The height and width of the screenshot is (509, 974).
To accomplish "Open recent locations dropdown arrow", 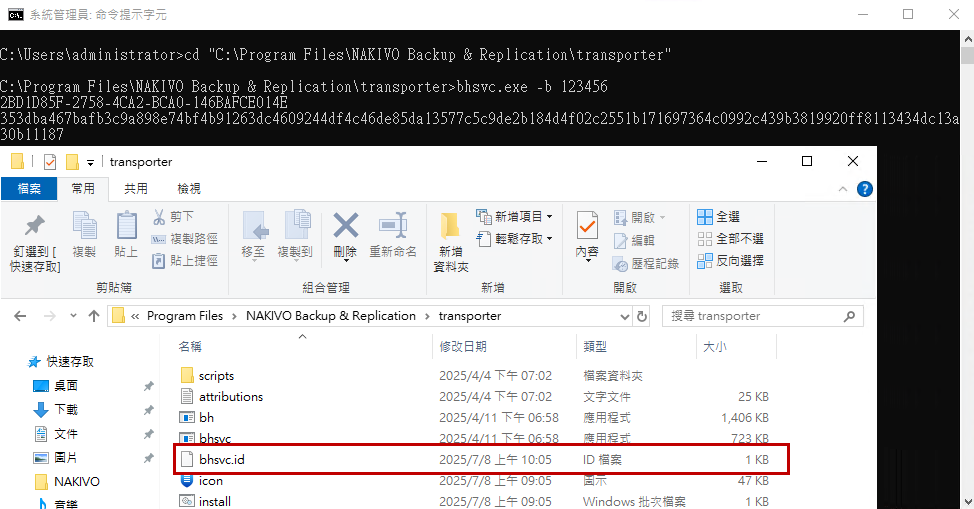I will pyautogui.click(x=73, y=316).
